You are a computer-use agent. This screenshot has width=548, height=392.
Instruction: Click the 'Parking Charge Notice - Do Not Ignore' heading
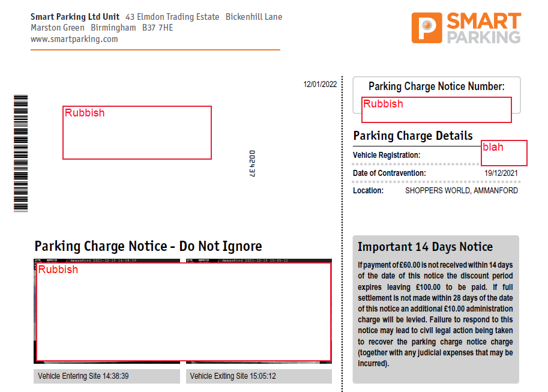tap(148, 246)
